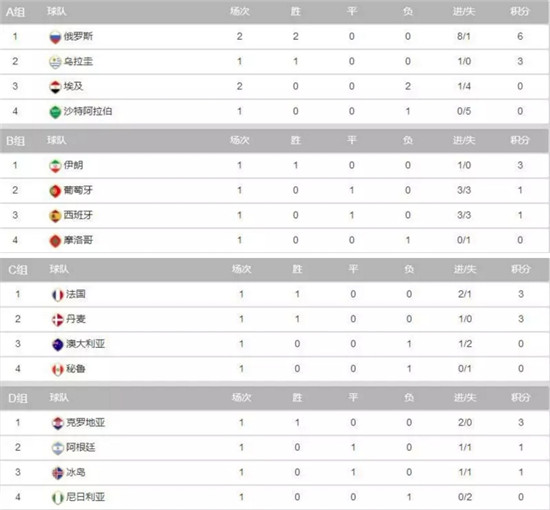Click the Denmark flag icon

(58, 320)
